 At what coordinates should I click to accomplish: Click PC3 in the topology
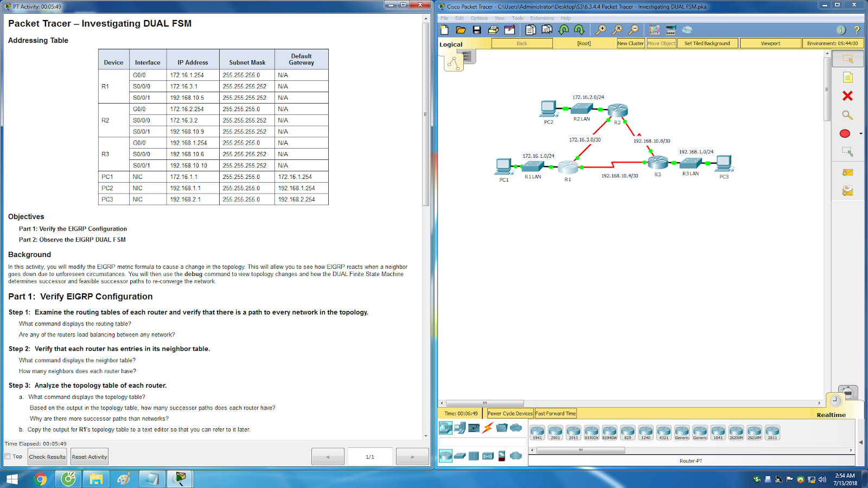pyautogui.click(x=724, y=164)
